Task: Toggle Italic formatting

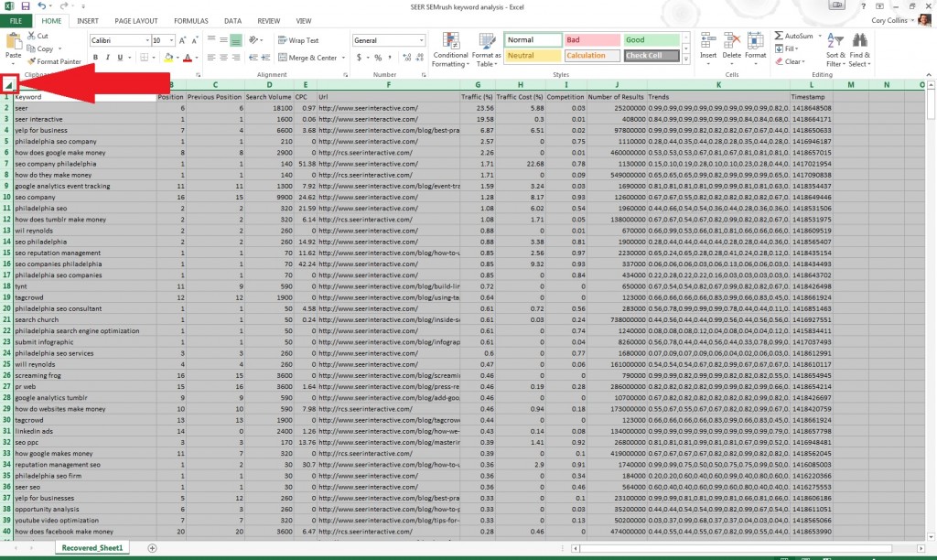Action: tap(108, 58)
